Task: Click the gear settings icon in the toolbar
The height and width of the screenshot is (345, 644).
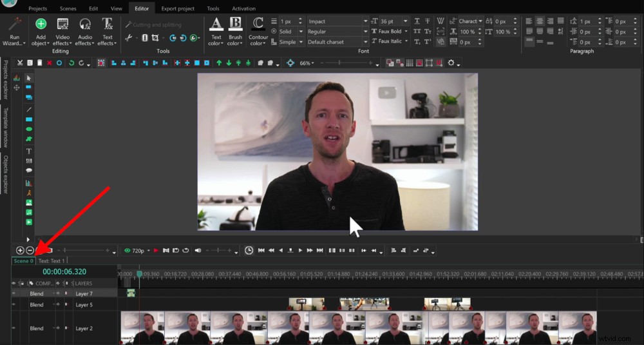Action: [451, 63]
